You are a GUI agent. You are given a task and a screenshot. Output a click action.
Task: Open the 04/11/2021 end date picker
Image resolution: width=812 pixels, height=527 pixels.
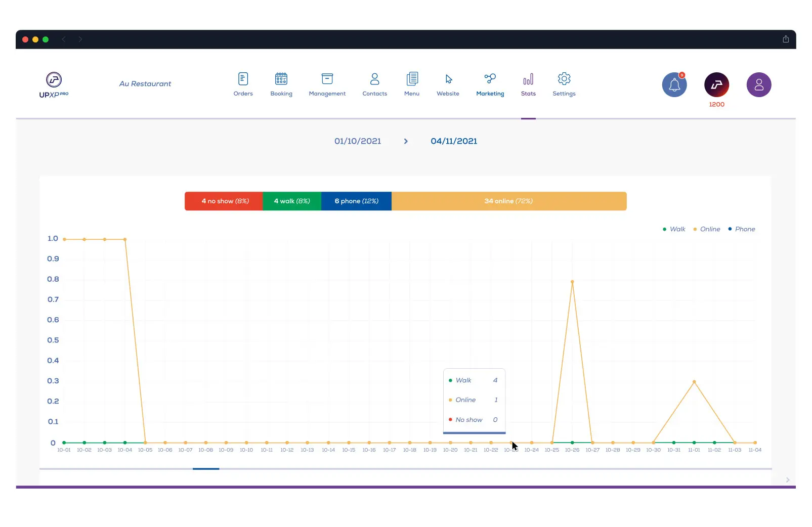tap(453, 141)
